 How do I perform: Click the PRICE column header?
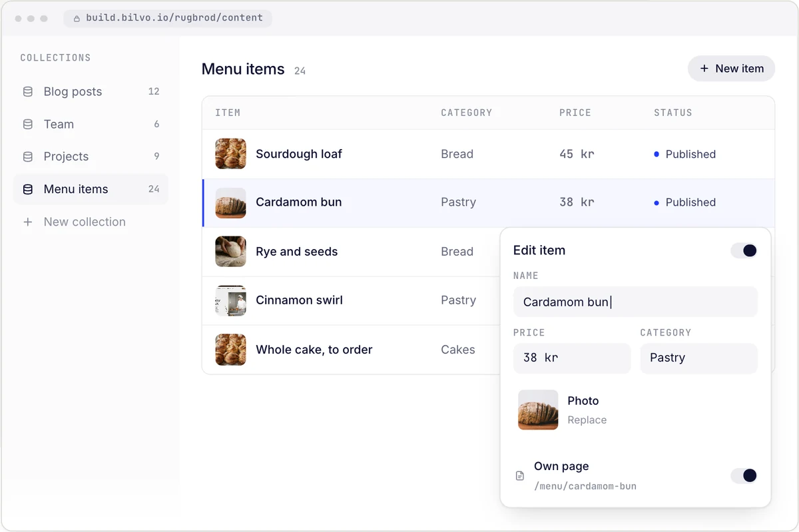click(575, 113)
